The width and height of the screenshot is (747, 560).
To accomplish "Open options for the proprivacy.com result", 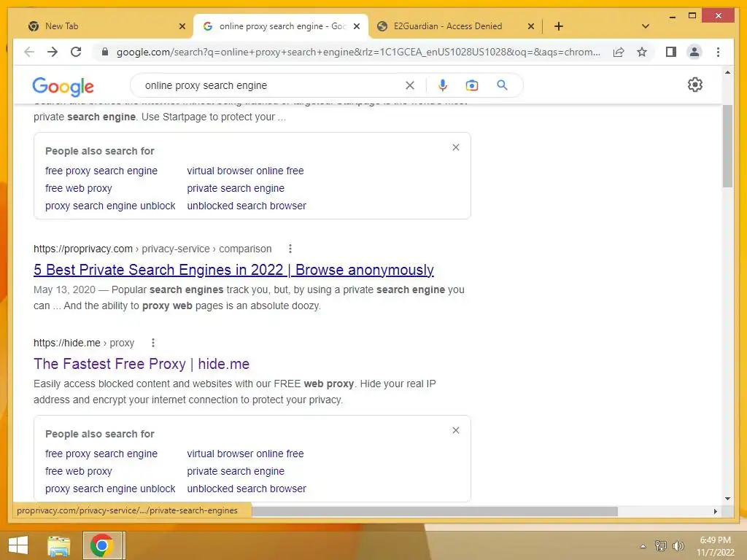I will point(290,249).
